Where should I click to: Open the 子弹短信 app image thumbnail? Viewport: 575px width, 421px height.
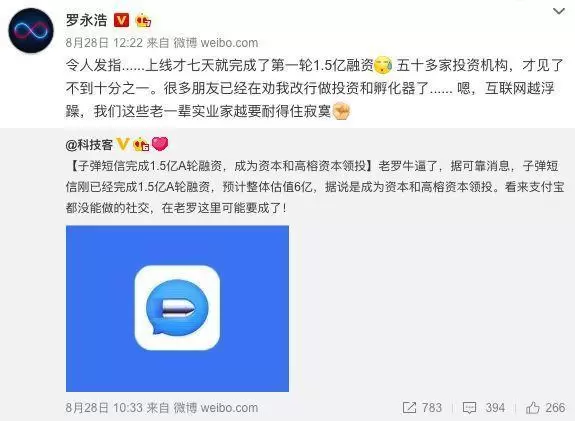(x=177, y=308)
